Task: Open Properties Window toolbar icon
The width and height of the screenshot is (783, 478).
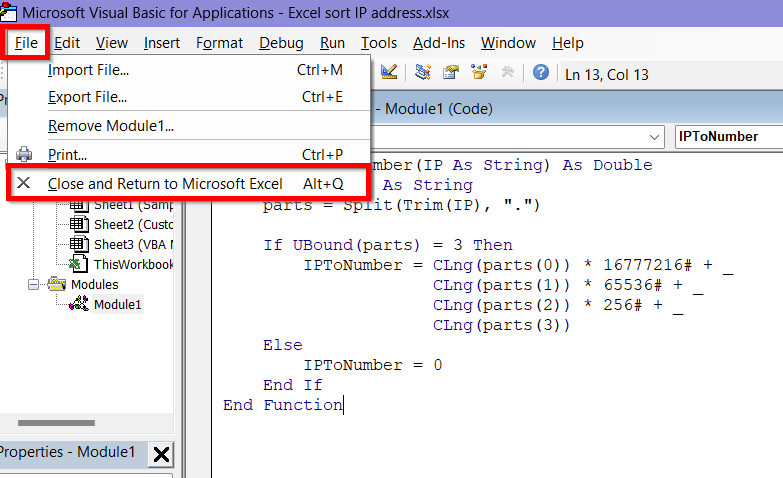Action: click(x=450, y=72)
